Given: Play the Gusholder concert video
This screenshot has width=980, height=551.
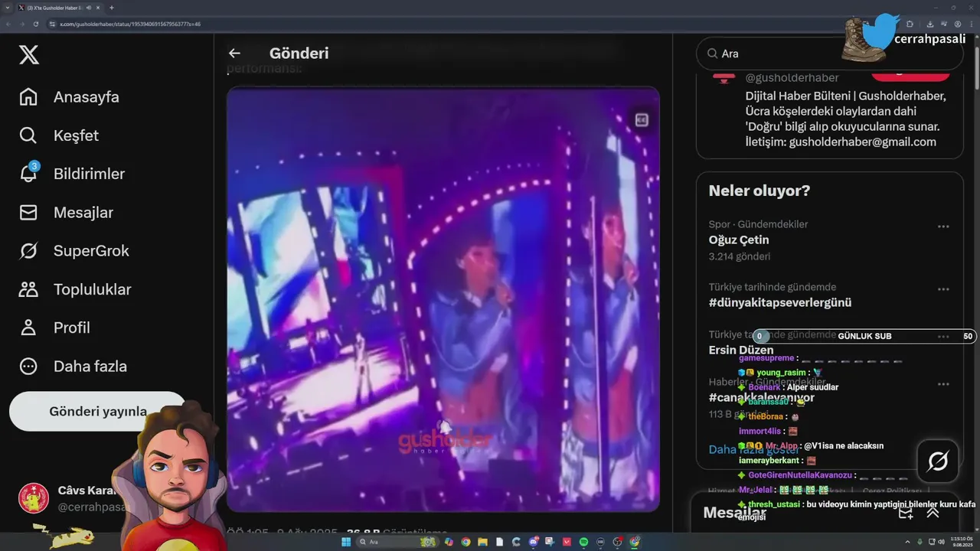Looking at the screenshot, I should point(443,299).
